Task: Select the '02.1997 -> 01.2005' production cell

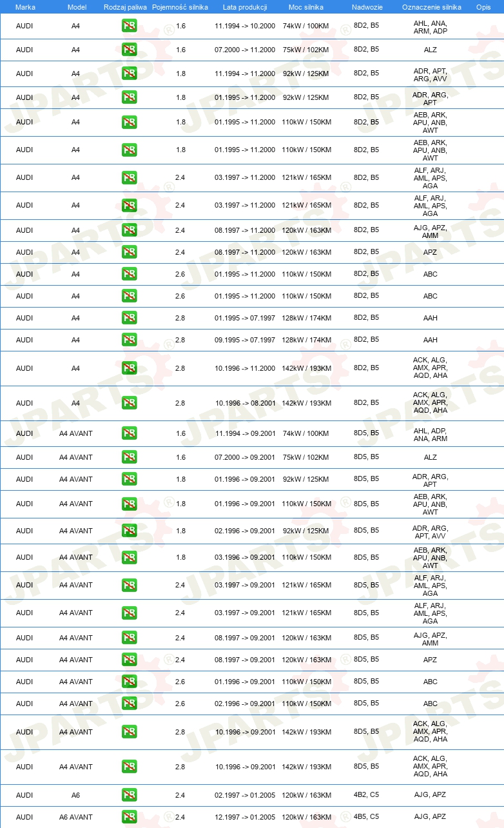Action: [x=245, y=795]
